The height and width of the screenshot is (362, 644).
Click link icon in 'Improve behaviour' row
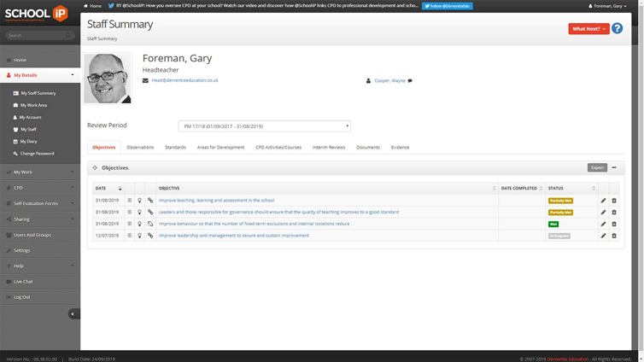coord(150,224)
